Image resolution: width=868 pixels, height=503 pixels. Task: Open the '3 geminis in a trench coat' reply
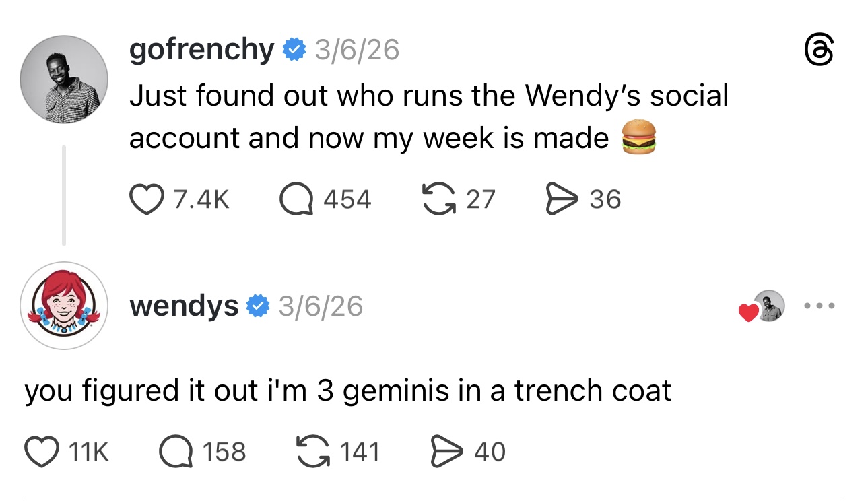coord(347,391)
